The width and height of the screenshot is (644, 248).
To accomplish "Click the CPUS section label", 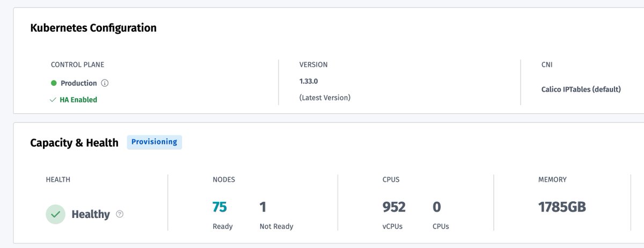I will click(391, 180).
